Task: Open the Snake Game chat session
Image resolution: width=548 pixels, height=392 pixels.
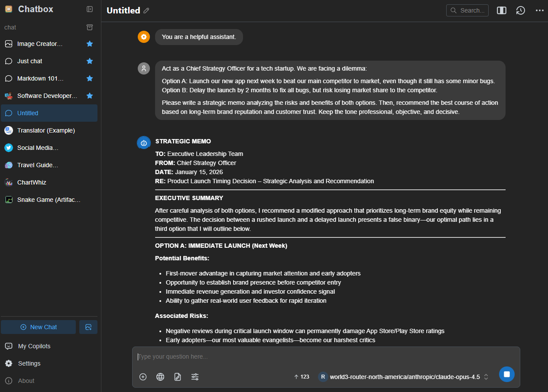Action: click(x=49, y=200)
